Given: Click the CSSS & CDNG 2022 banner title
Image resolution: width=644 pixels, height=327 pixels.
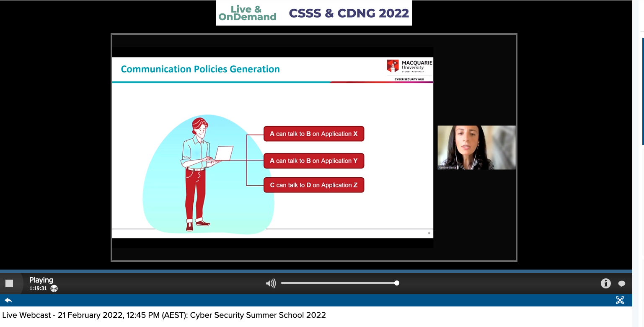Looking at the screenshot, I should [x=349, y=13].
